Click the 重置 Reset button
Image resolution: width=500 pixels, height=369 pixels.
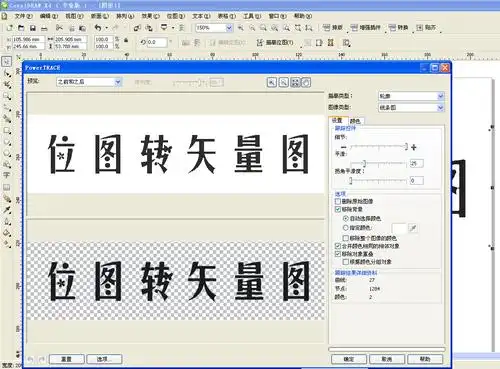[67, 359]
